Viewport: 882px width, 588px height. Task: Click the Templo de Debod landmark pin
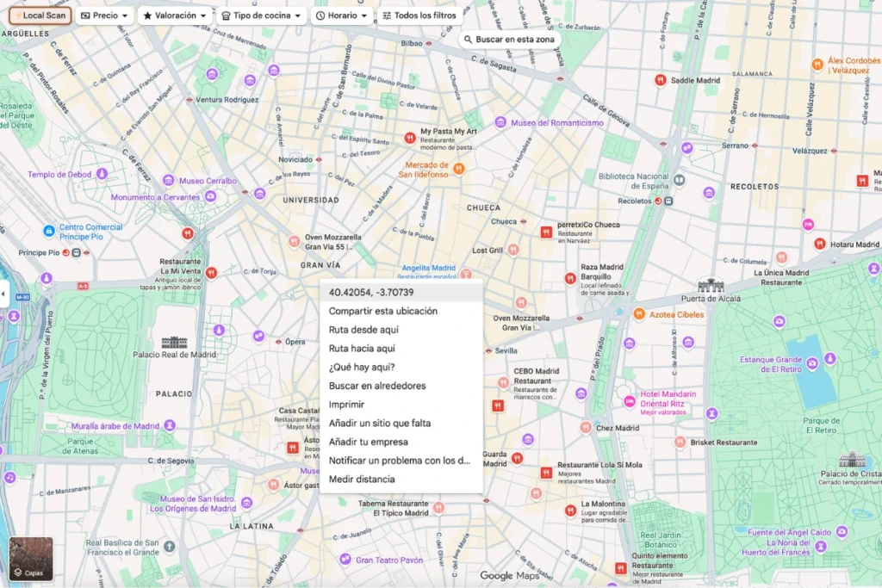[x=103, y=173]
